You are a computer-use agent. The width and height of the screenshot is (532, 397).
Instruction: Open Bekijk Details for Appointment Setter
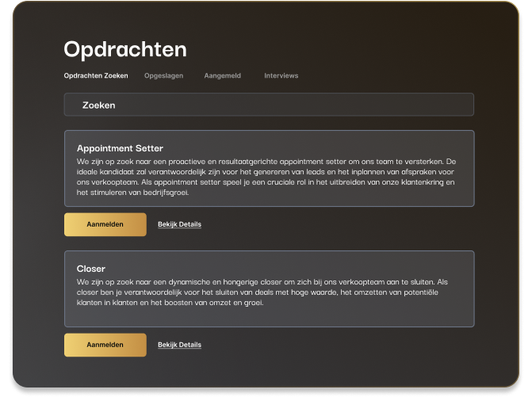tap(179, 224)
